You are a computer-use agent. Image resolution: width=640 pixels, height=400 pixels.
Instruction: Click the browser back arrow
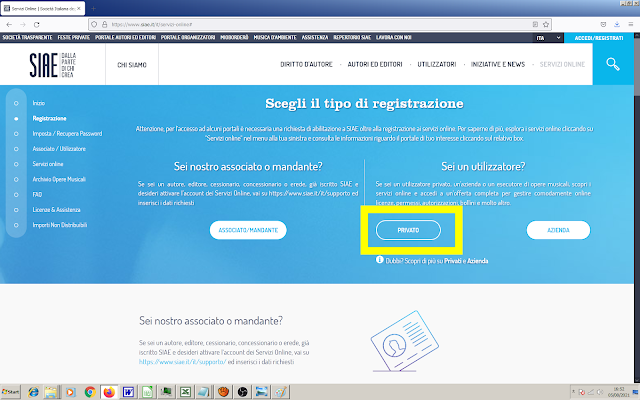point(9,24)
